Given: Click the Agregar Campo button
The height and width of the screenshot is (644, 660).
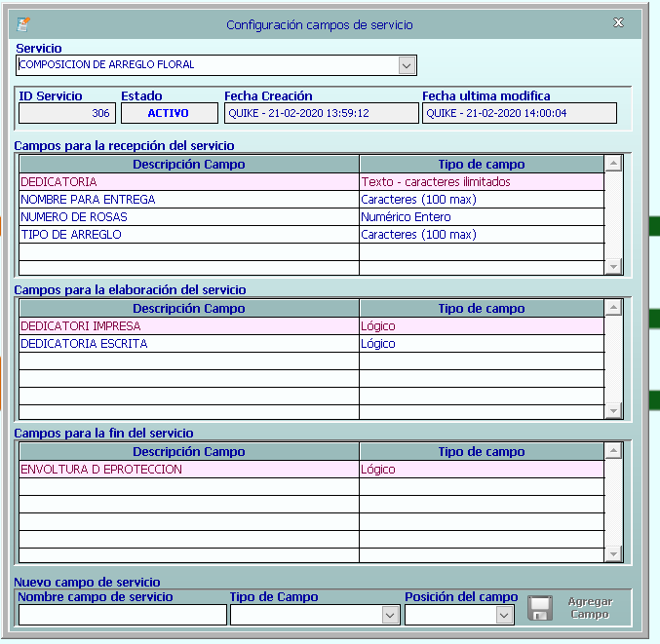Looking at the screenshot, I should (590, 608).
